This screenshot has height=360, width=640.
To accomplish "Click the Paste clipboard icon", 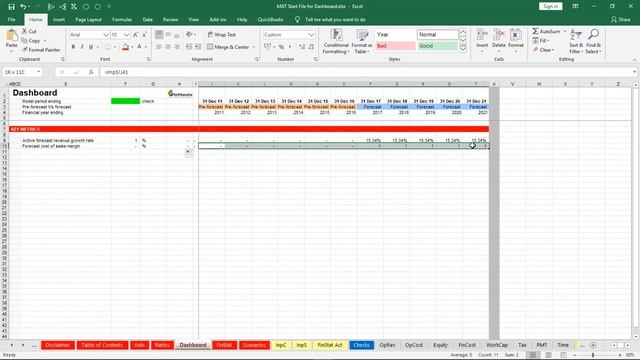I will coord(11,36).
